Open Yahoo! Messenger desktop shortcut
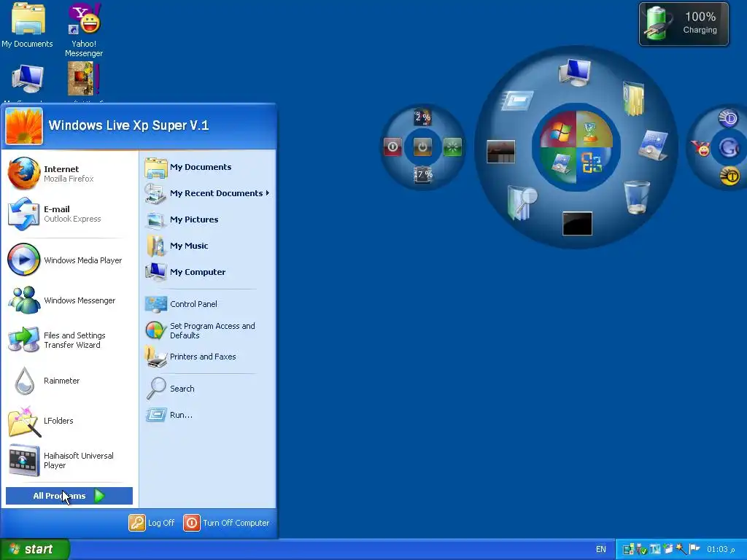 pos(84,30)
